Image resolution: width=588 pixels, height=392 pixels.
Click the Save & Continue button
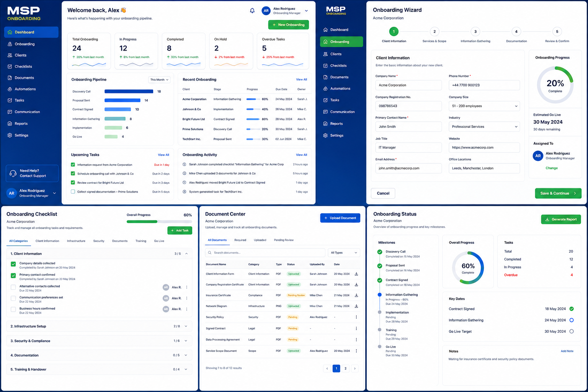[x=558, y=193]
